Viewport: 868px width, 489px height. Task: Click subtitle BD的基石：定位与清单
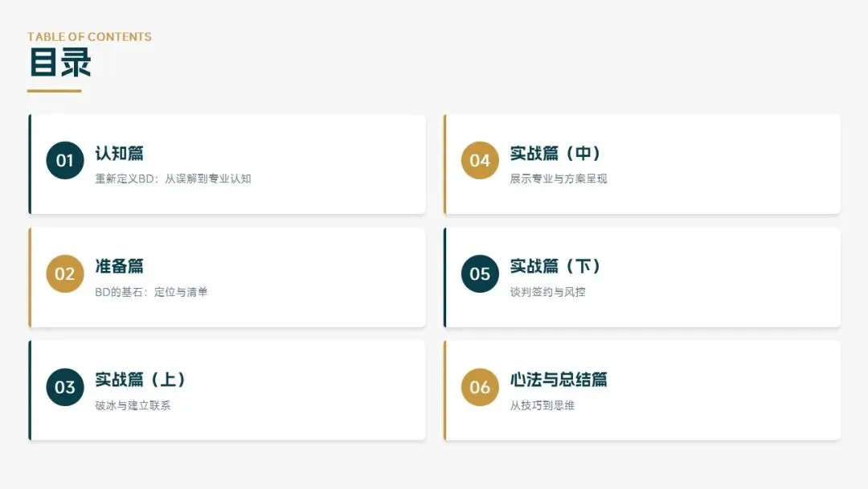pyautogui.click(x=151, y=292)
